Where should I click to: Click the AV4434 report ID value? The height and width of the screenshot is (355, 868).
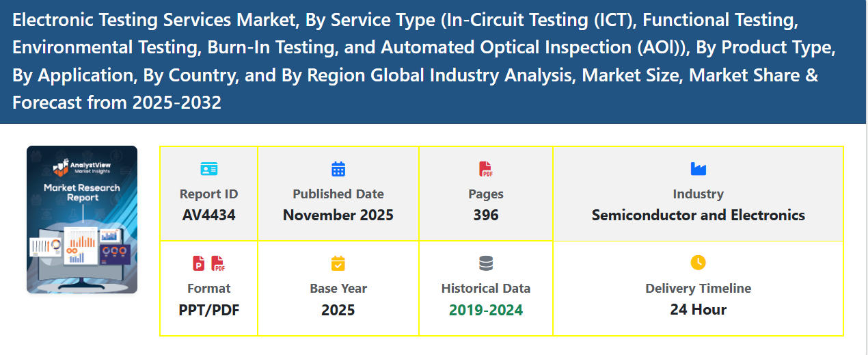208,215
